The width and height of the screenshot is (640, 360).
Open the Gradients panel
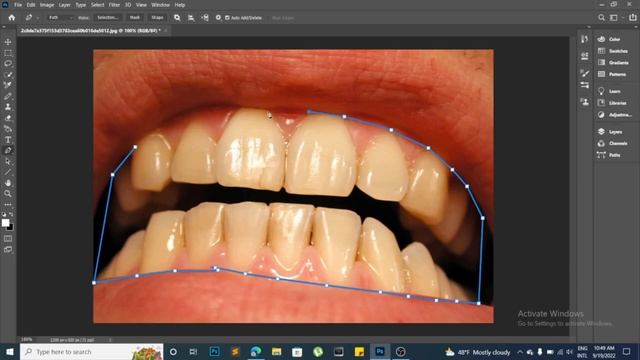pyautogui.click(x=613, y=62)
